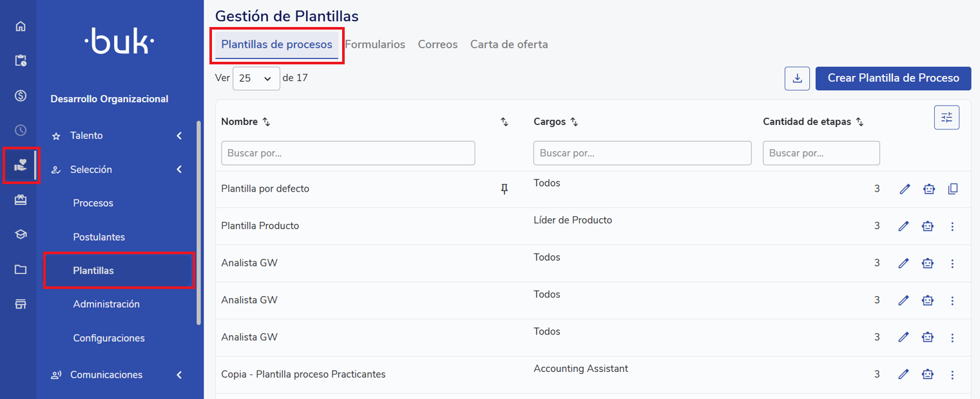Click the home icon in left rail

[21, 26]
